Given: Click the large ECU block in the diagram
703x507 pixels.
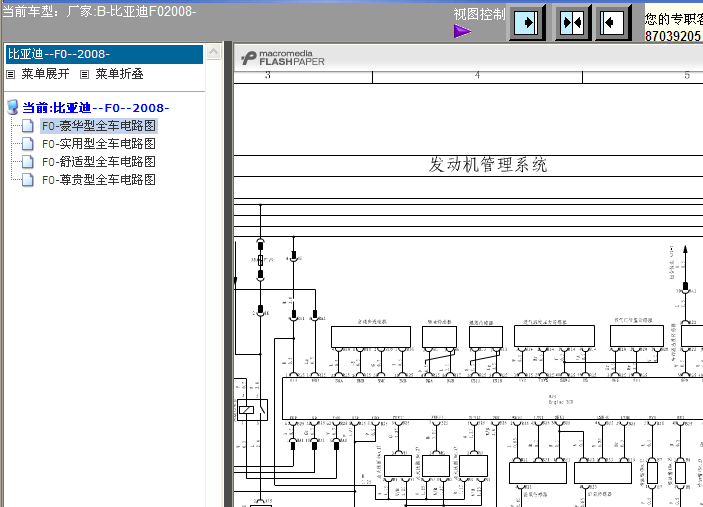Looking at the screenshot, I should [x=492, y=399].
